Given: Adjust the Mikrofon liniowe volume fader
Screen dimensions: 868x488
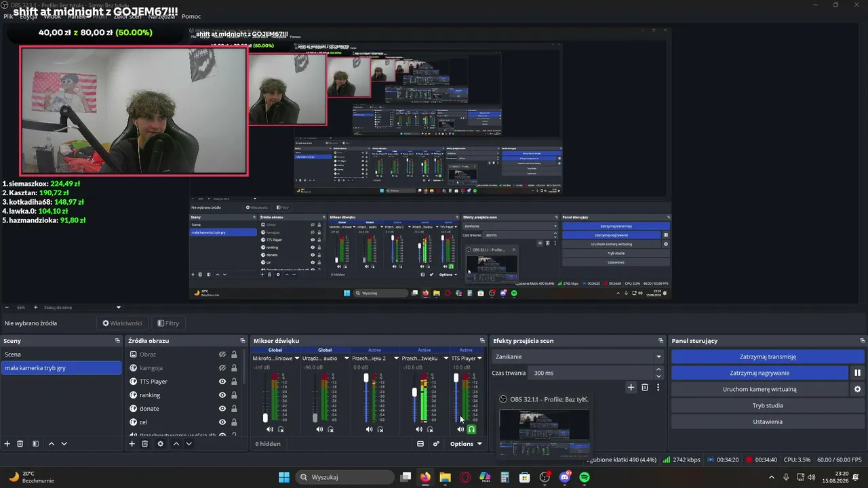Looking at the screenshot, I should 265,418.
